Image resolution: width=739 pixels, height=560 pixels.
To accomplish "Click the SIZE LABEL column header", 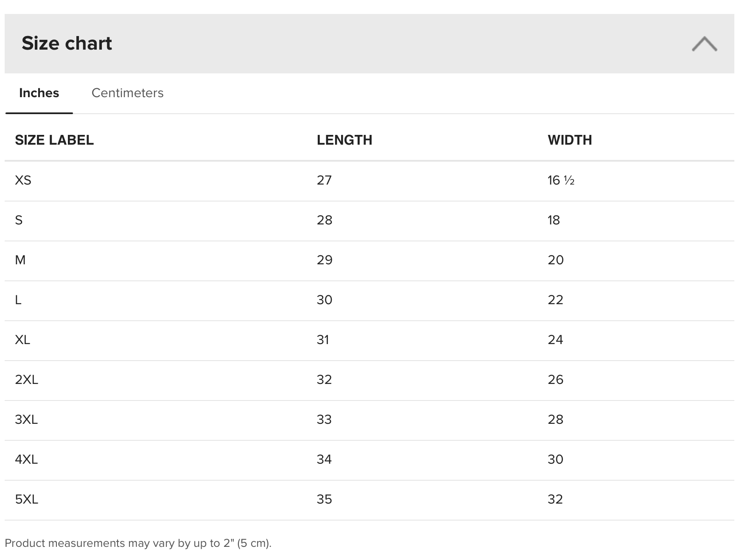I will click(x=54, y=140).
